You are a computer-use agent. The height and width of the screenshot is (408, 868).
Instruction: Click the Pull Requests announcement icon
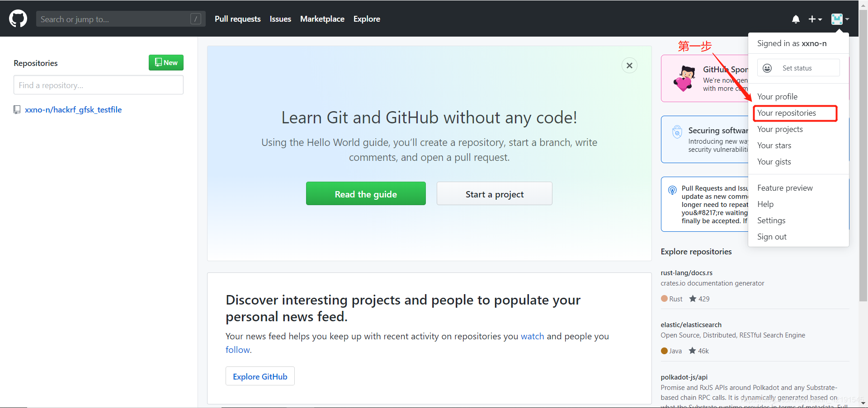coord(672,190)
